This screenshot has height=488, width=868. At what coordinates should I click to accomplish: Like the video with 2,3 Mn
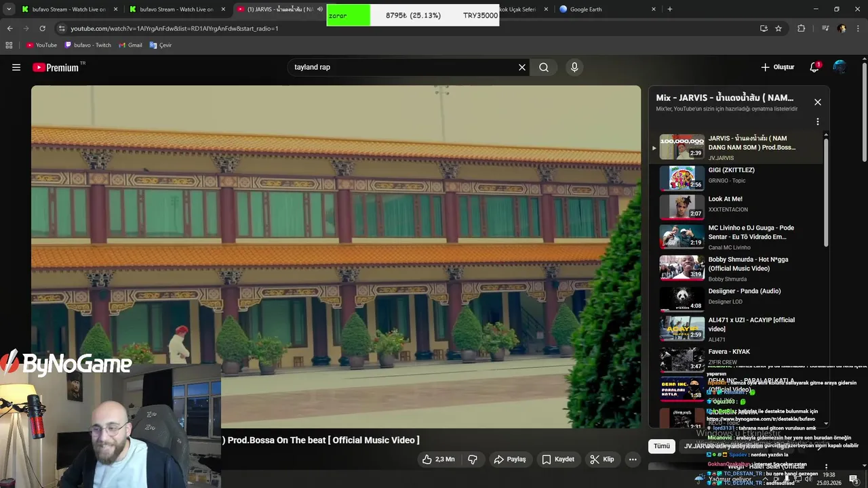pos(438,460)
